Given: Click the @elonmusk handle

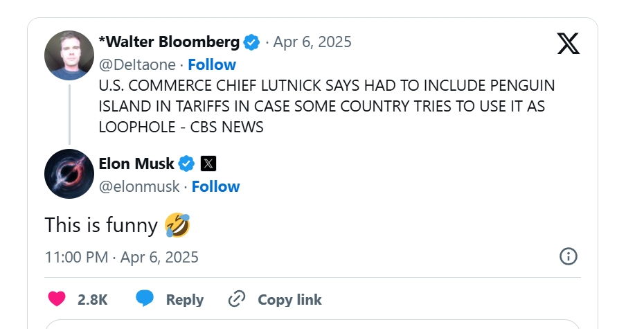Looking at the screenshot, I should pos(139,186).
